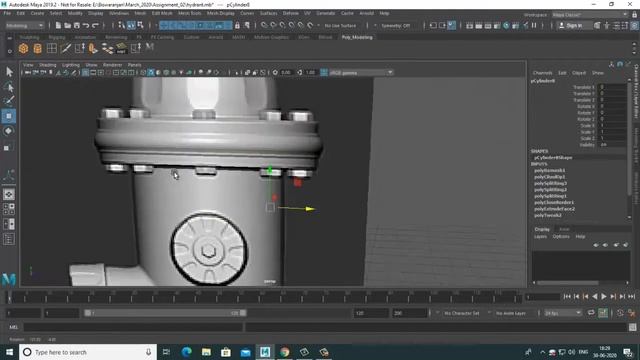
Task: Select the arrow Select tool in the toolbox
Action: 9,72
